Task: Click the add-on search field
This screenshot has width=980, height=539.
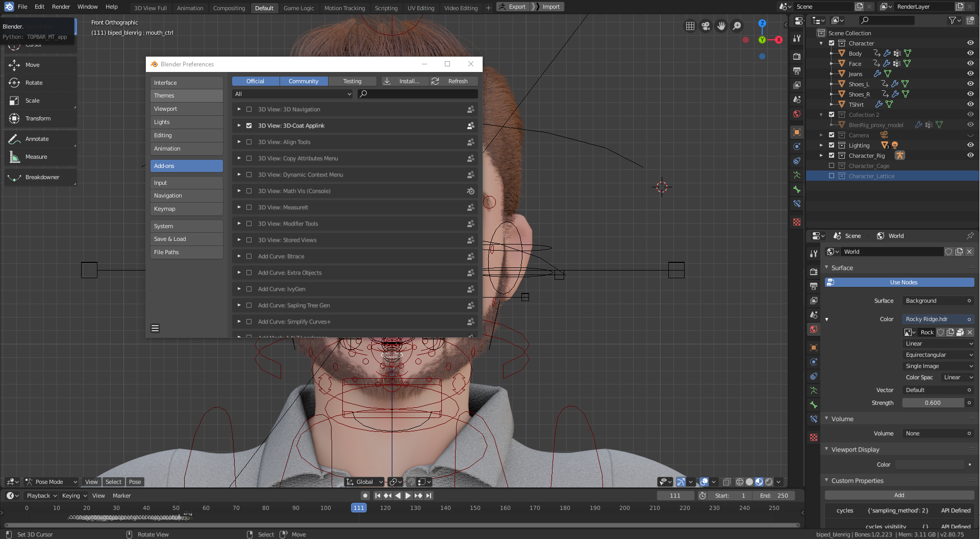Action: [x=418, y=94]
